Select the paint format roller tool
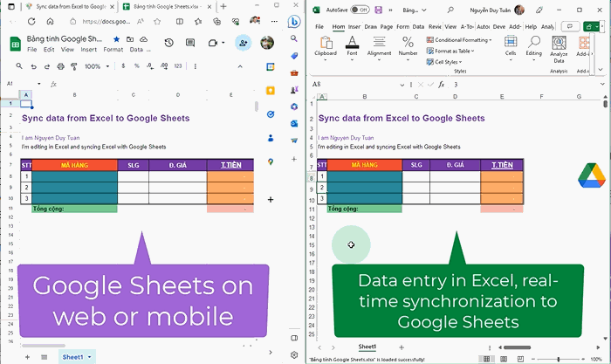This screenshot has width=611, height=364. click(73, 66)
